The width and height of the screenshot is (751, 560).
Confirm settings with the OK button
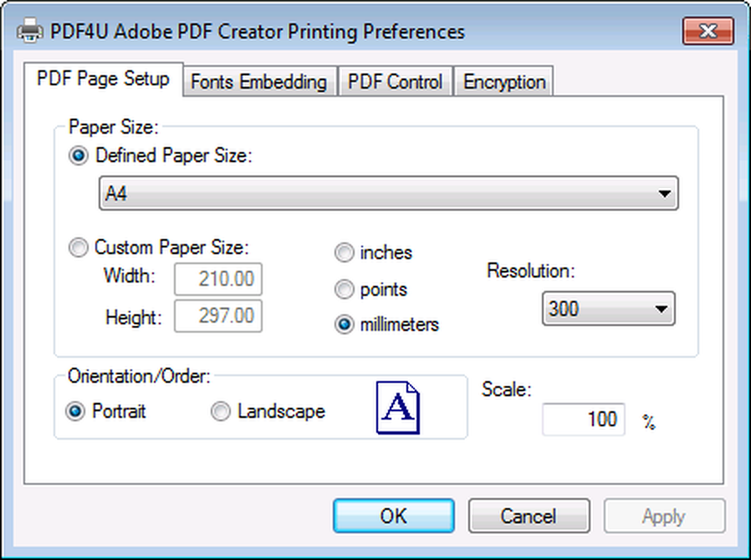tap(394, 516)
